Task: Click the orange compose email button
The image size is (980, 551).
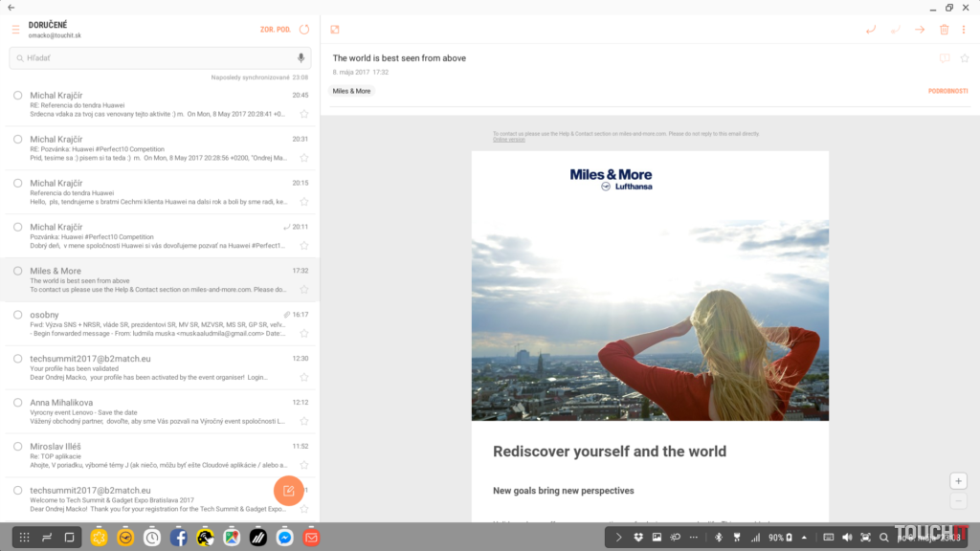Action: click(x=288, y=491)
